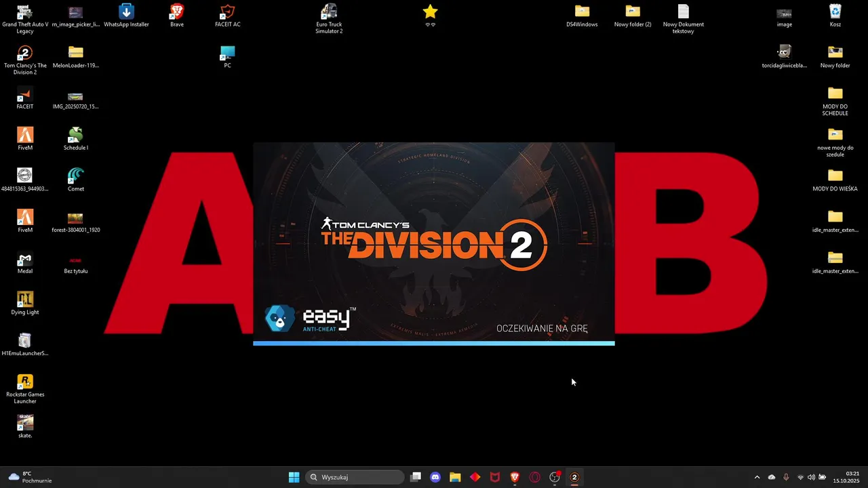Open McAfee shield taskbar icon
The image size is (868, 488).
tap(495, 477)
